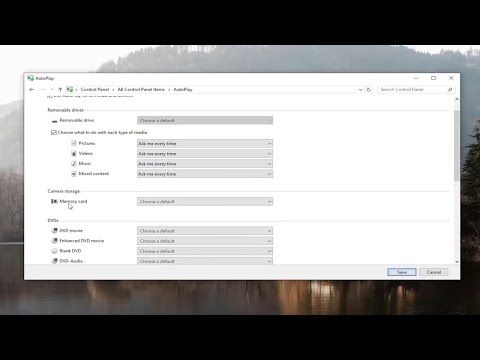Click the Enhanced DVD movie label
The image size is (480, 360).
click(82, 241)
